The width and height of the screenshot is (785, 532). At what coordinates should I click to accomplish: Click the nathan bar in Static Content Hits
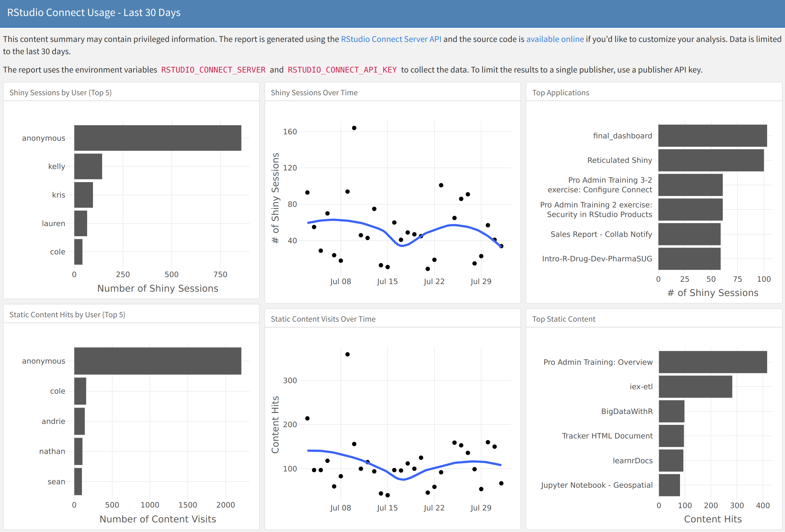(x=78, y=451)
